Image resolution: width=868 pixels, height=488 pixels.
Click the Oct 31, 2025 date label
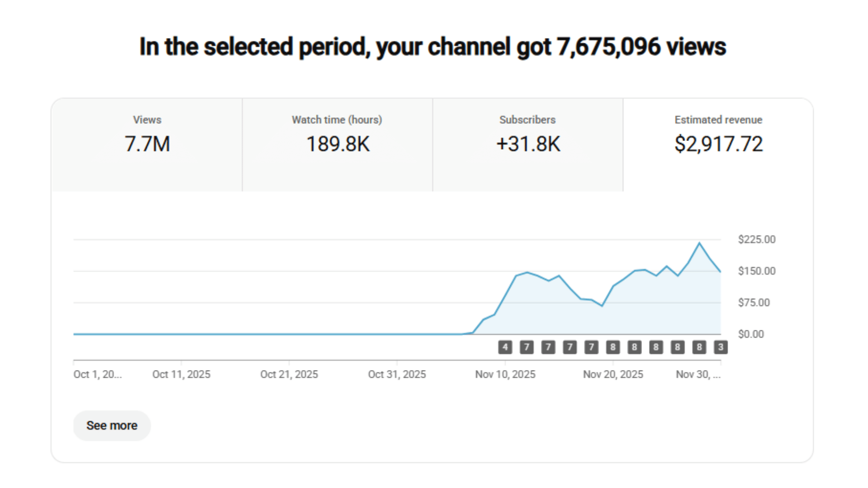pos(396,374)
